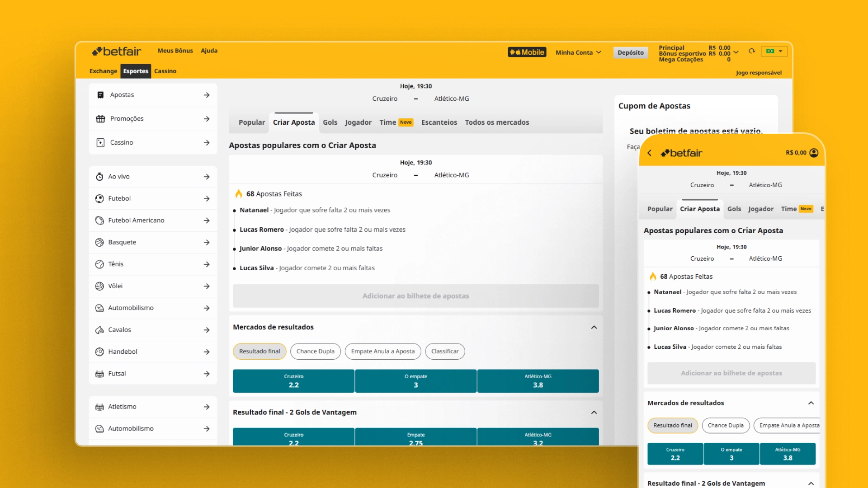Pick Atlético-MG 3.8 odds in Resultado final
Viewport: 868px width, 488px height.
tap(538, 381)
